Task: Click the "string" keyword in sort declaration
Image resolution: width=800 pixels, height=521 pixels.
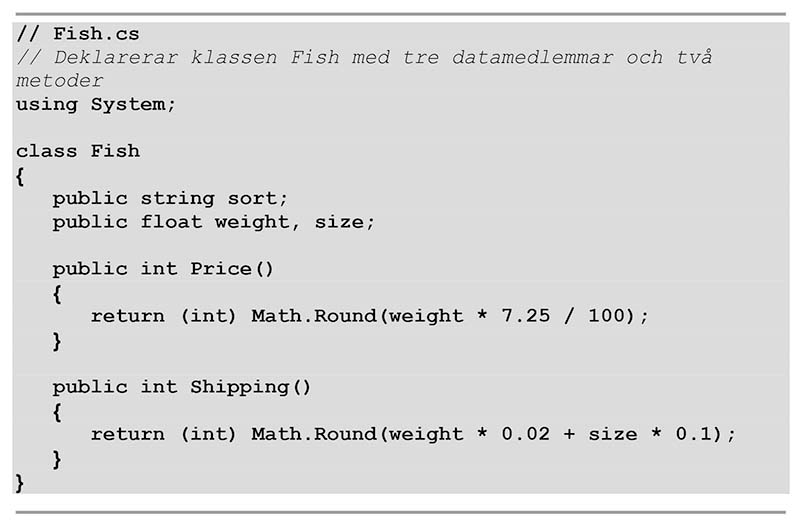Action: 177,198
